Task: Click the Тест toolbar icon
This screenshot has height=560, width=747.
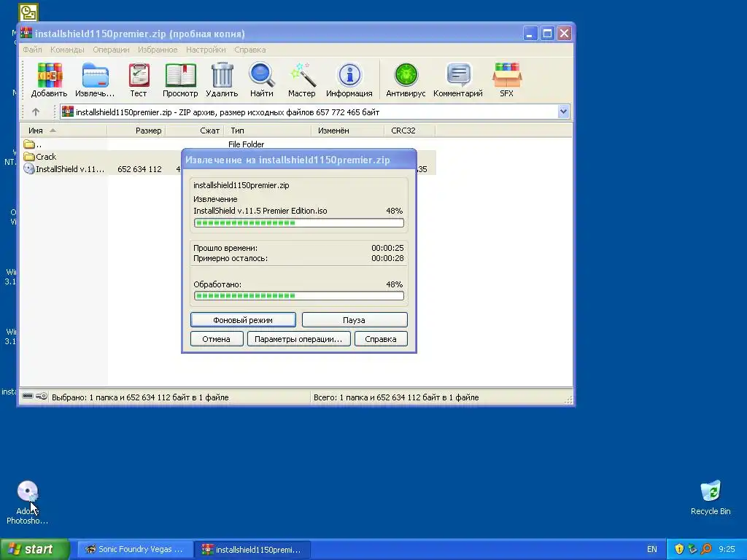Action: tap(139, 80)
